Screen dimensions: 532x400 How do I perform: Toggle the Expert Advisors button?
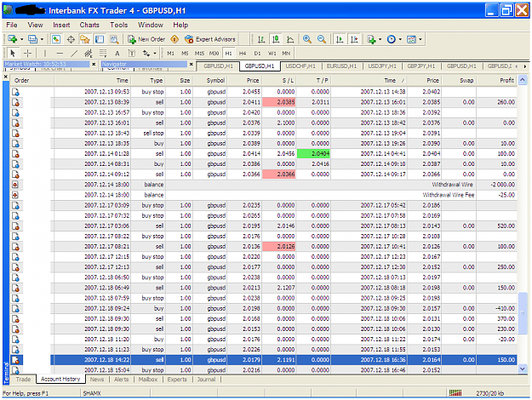click(210, 39)
